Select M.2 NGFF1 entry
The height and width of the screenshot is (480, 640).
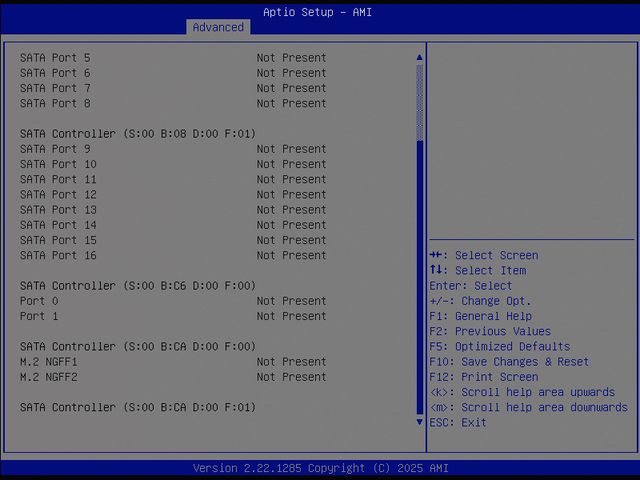click(x=173, y=362)
